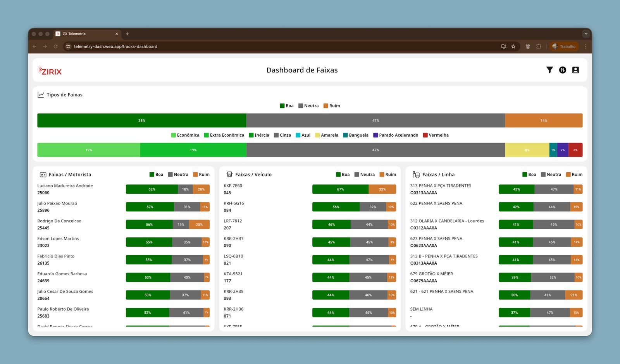This screenshot has height=364, width=620.
Task: Toggle Ruim legend in Faixas / Motorista
Action: click(201, 175)
